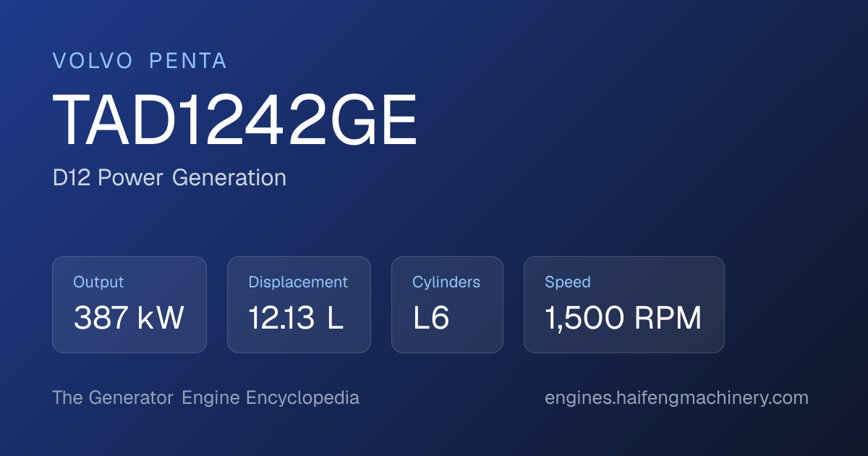
Task: Click the Output label text
Action: 98,282
